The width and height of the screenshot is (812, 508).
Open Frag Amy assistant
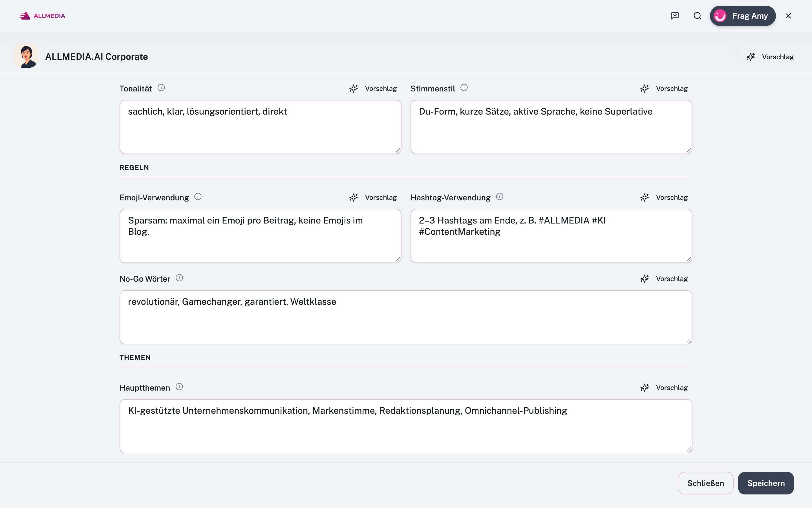(743, 16)
